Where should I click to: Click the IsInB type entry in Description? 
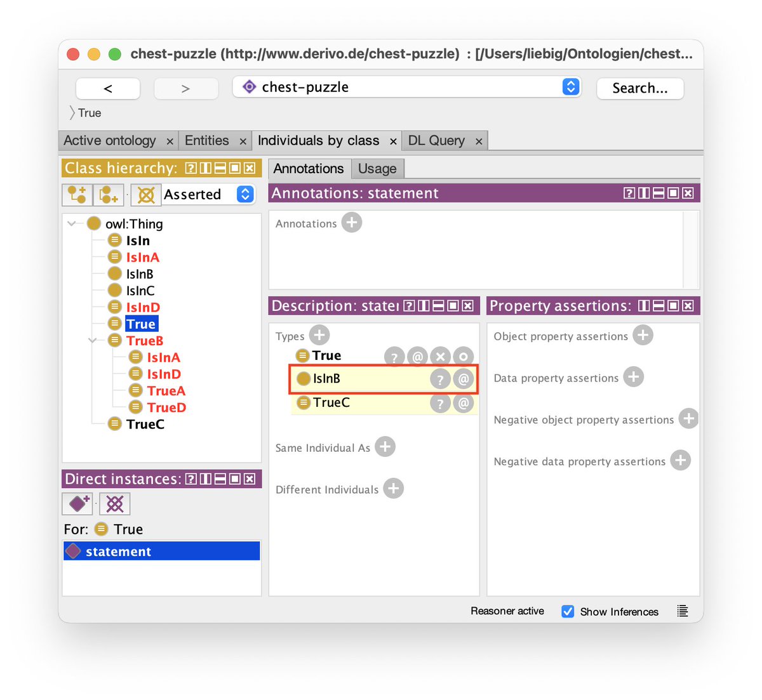[326, 379]
